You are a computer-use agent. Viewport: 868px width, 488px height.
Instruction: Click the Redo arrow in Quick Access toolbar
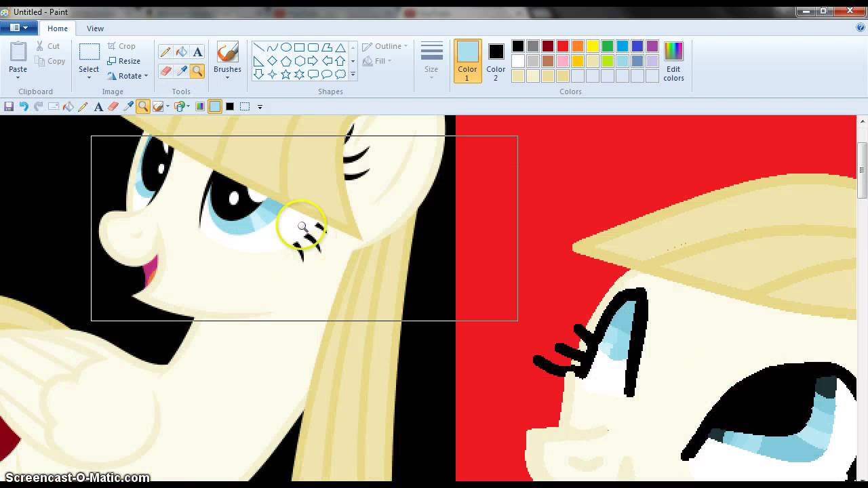click(39, 106)
